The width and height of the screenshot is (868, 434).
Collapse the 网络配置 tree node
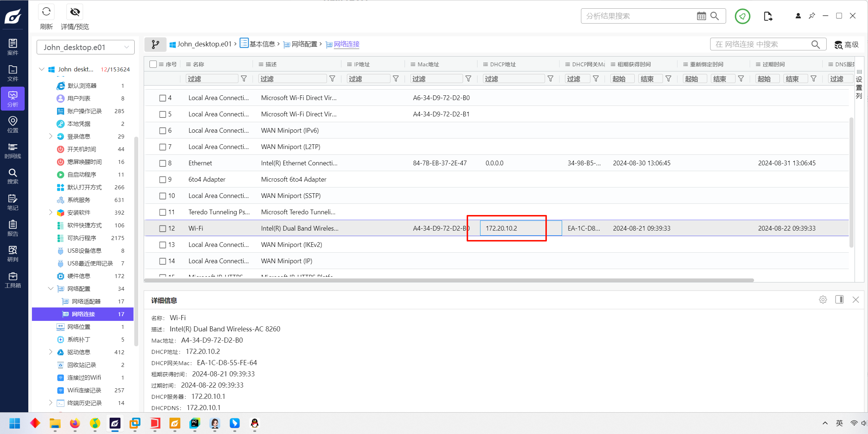(50, 289)
